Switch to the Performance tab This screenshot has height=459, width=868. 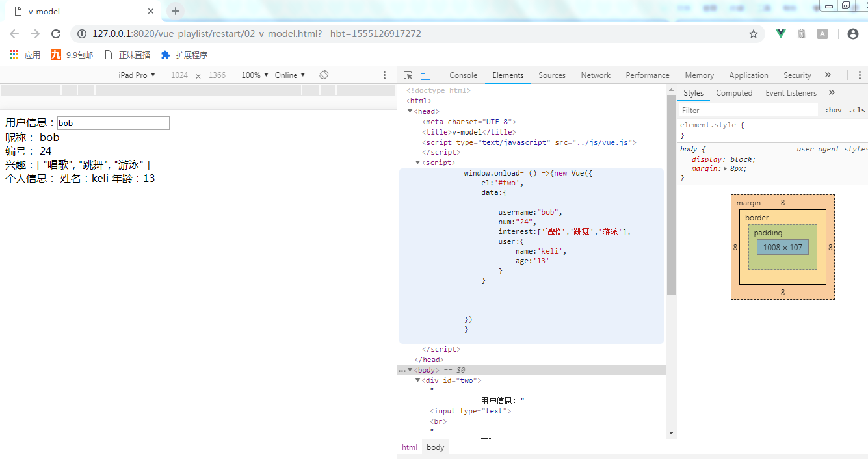point(648,75)
